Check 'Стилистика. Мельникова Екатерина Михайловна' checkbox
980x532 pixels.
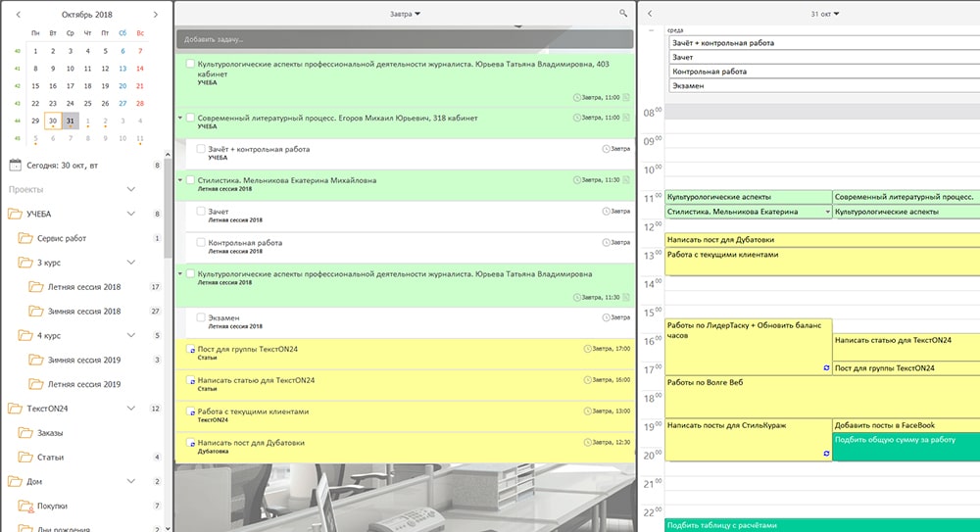tap(190, 180)
